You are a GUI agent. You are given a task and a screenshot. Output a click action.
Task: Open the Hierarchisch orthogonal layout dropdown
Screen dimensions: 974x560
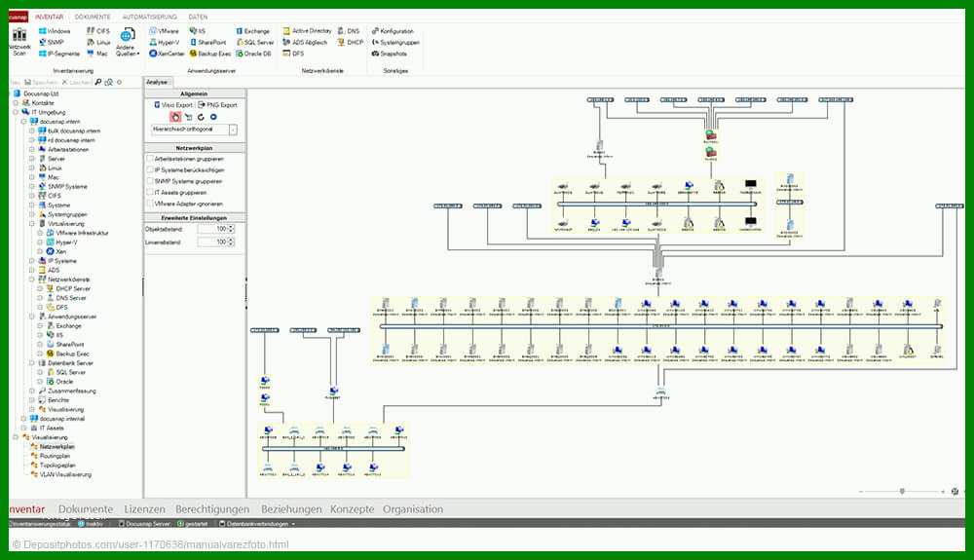233,130
